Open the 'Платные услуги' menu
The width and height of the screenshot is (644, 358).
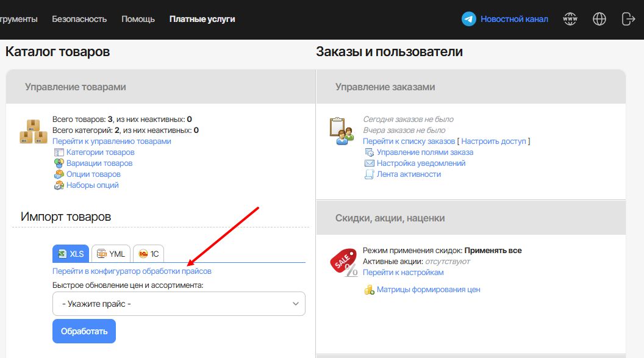202,19
